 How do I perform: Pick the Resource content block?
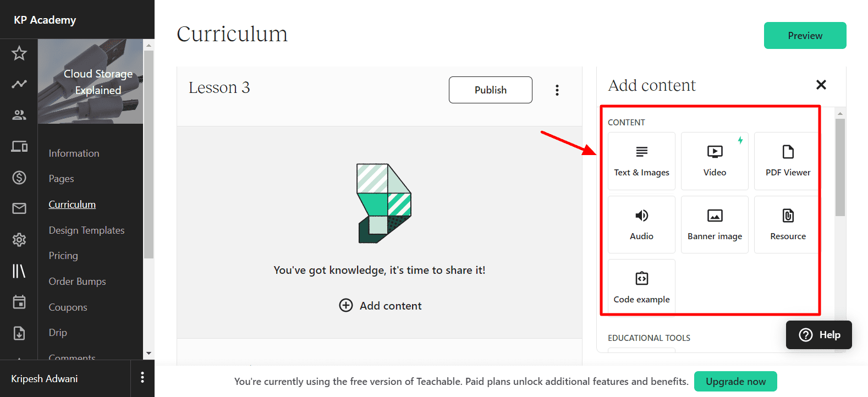tap(787, 224)
